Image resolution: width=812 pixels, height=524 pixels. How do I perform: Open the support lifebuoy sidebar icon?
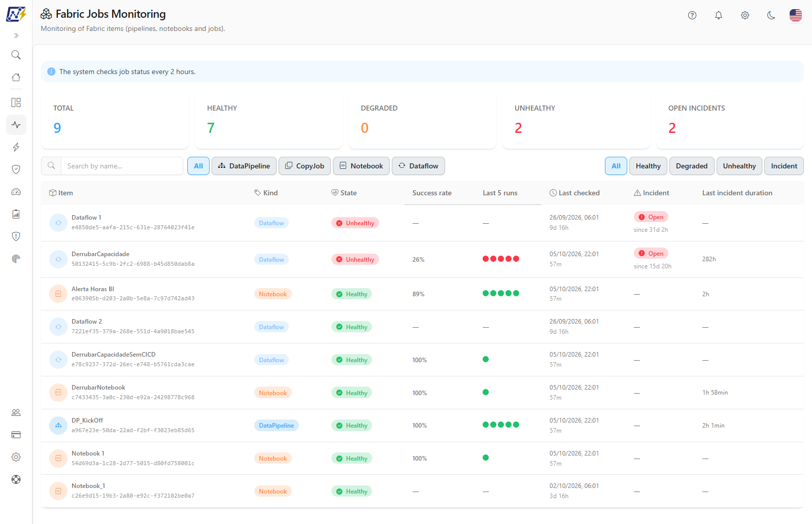[x=16, y=479]
